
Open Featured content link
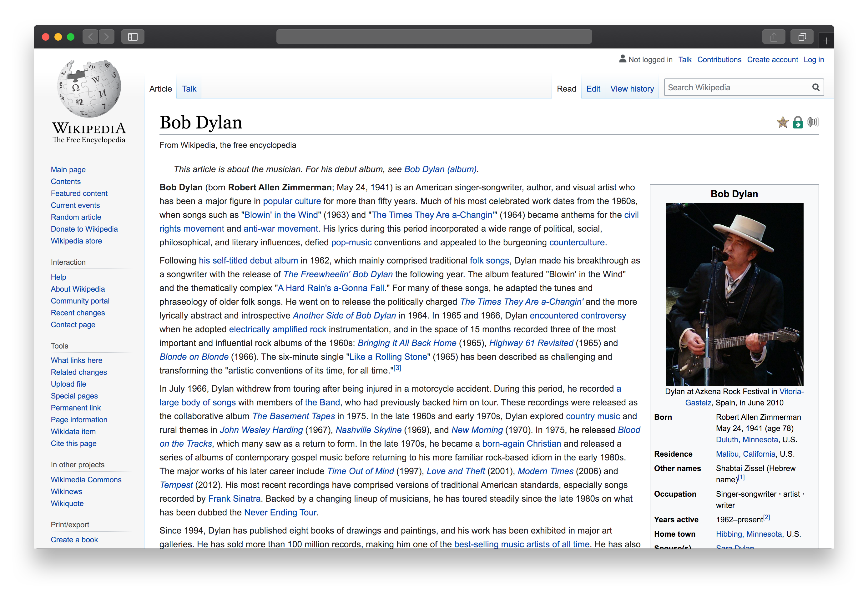pyautogui.click(x=79, y=193)
